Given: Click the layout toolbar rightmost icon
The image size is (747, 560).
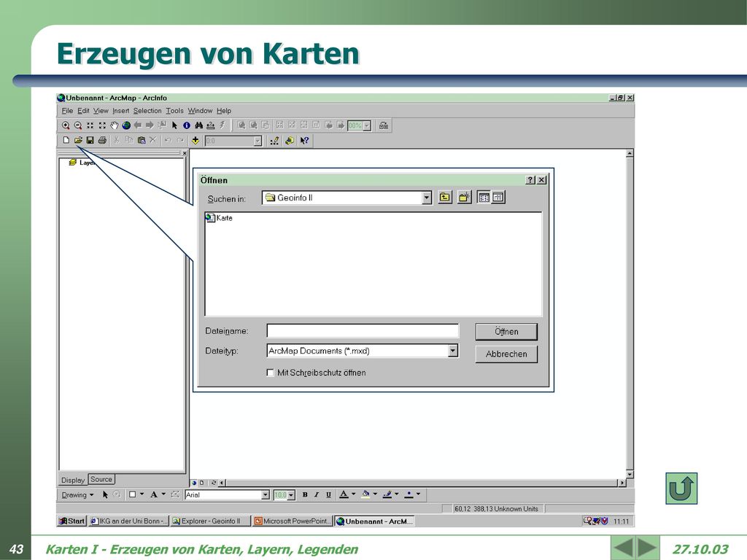Looking at the screenshot, I should pos(384,125).
